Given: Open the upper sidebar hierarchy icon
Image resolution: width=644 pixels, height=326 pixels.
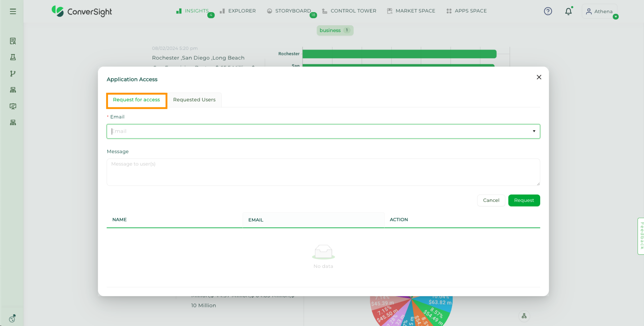Looking at the screenshot, I should click(13, 90).
